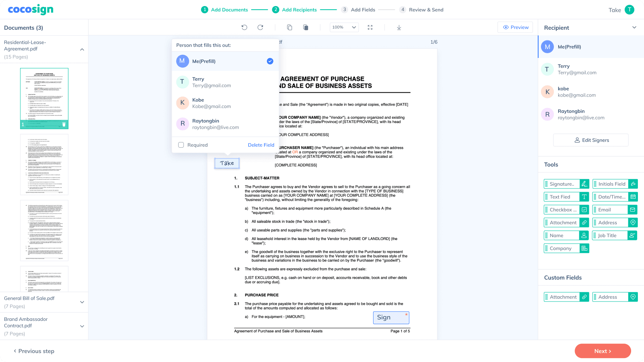Collapse Residential-Lease-Agreement.pdf page list

coord(82,49)
